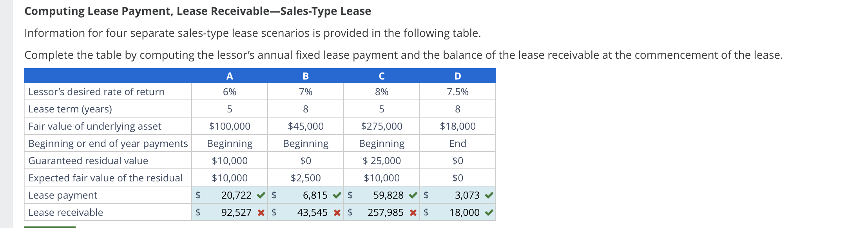
Task: Click the red X next to 43,545
Action: coord(337,212)
